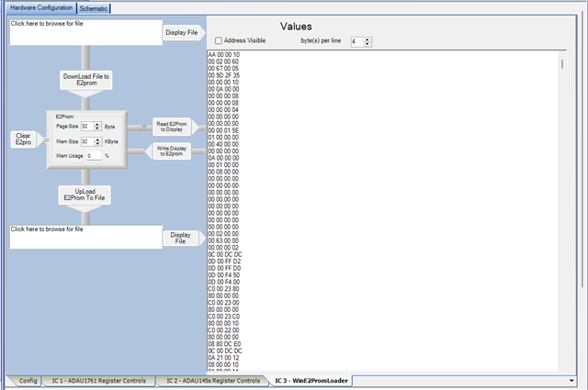The width and height of the screenshot is (588, 390).
Task: Select value line C0 00 22 00
Action: [x=224, y=330]
